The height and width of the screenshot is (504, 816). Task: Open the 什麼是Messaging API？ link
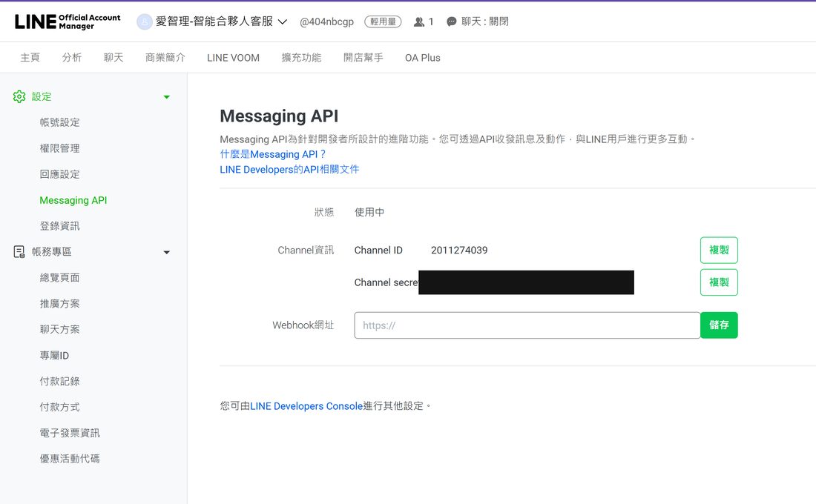(273, 154)
